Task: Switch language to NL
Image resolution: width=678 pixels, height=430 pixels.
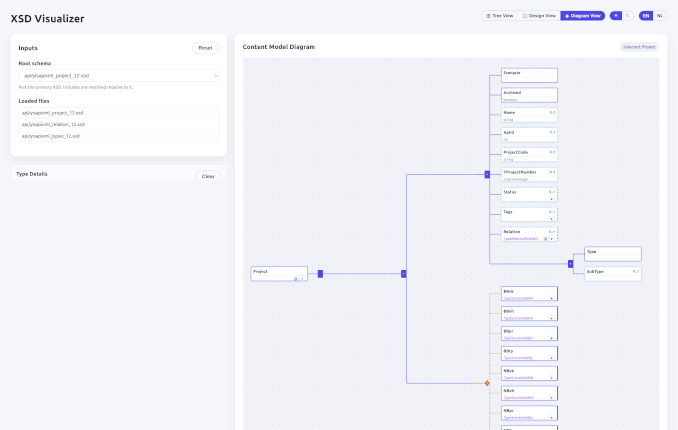Action: [659, 16]
